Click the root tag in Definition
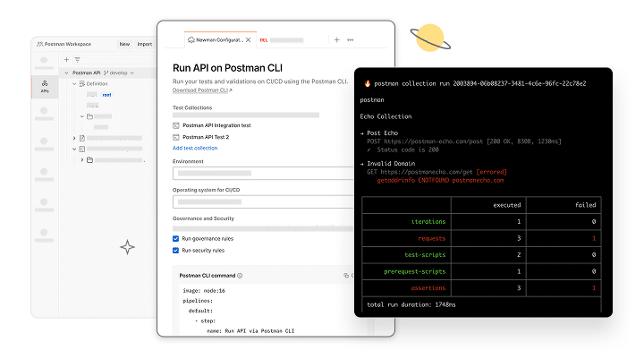Screen dimensions: 644x359 106,95
